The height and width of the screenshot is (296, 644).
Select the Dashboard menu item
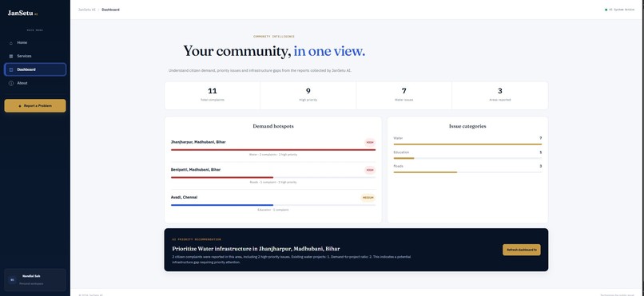tap(35, 69)
